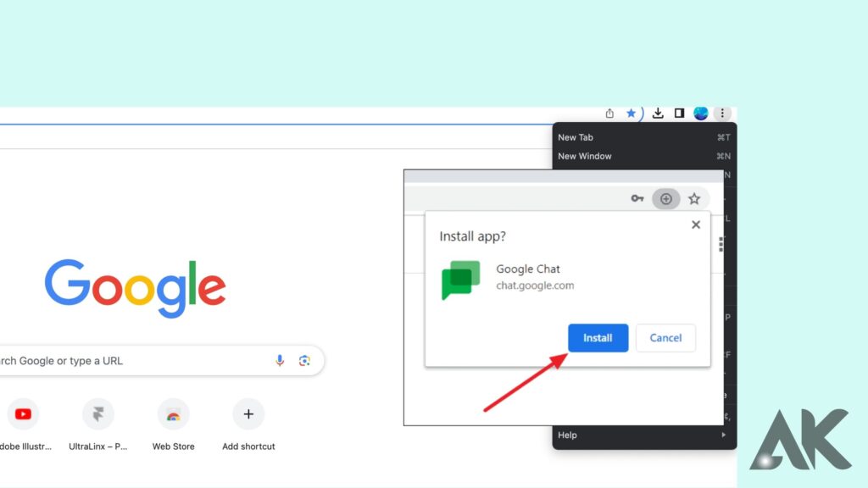Toggle the star in the popup window toolbar

tap(694, 198)
